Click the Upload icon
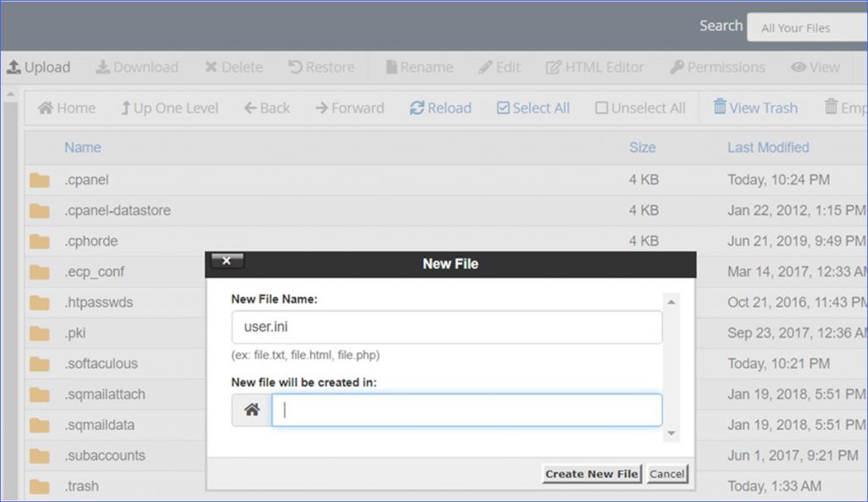Screen dimensions: 868x502 click(x=16, y=67)
